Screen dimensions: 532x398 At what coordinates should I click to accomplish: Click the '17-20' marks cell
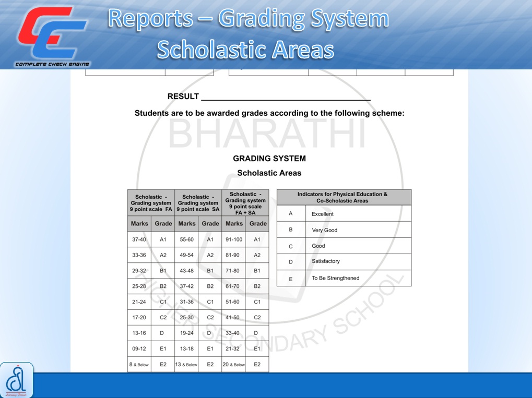tap(139, 317)
